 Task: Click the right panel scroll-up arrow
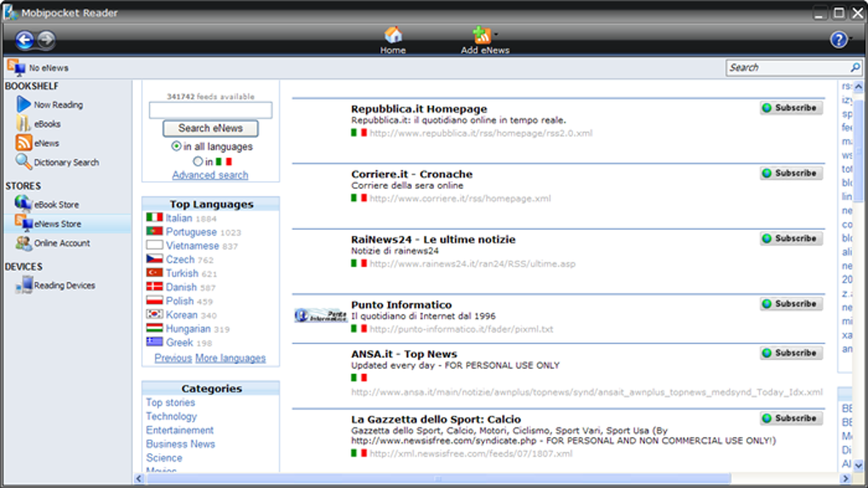click(858, 87)
